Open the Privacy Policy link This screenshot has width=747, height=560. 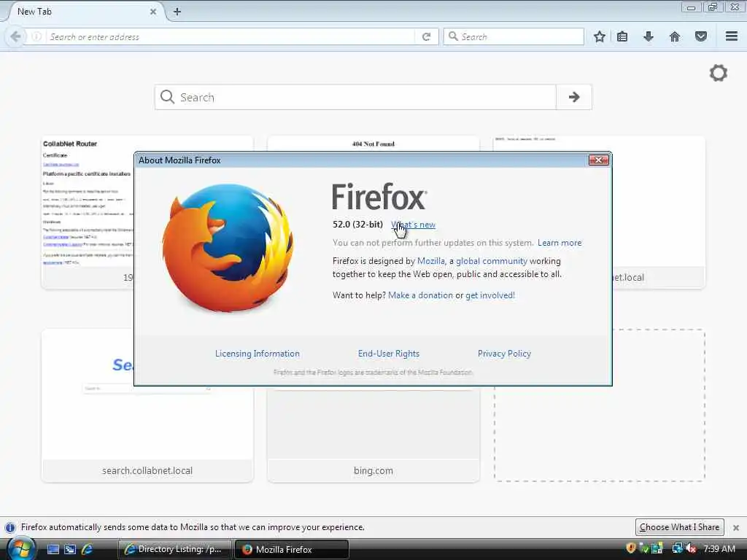point(504,354)
